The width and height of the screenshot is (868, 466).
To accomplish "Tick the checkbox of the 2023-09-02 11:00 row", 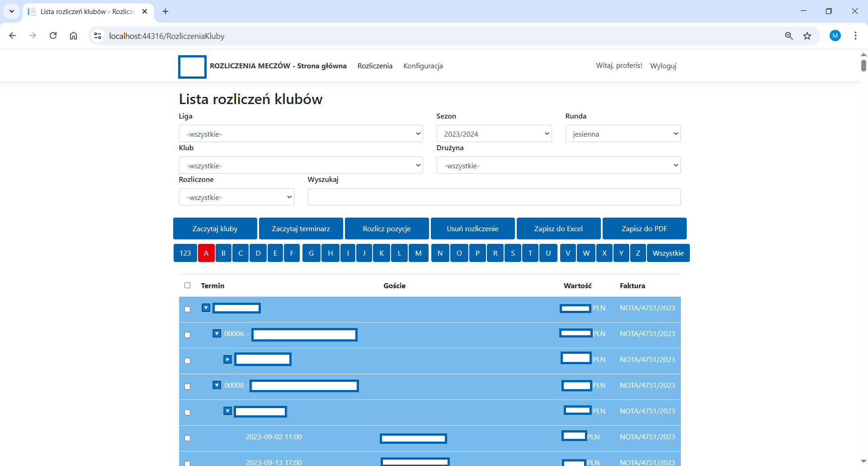I will point(187,438).
